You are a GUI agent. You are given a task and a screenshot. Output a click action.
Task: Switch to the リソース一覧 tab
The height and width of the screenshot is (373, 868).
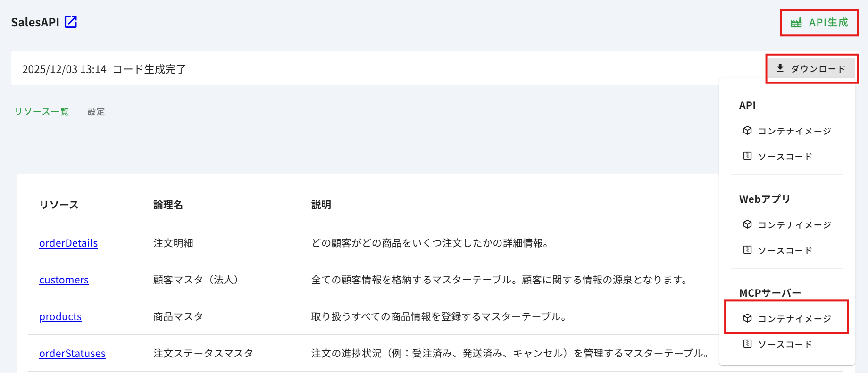[x=42, y=112]
